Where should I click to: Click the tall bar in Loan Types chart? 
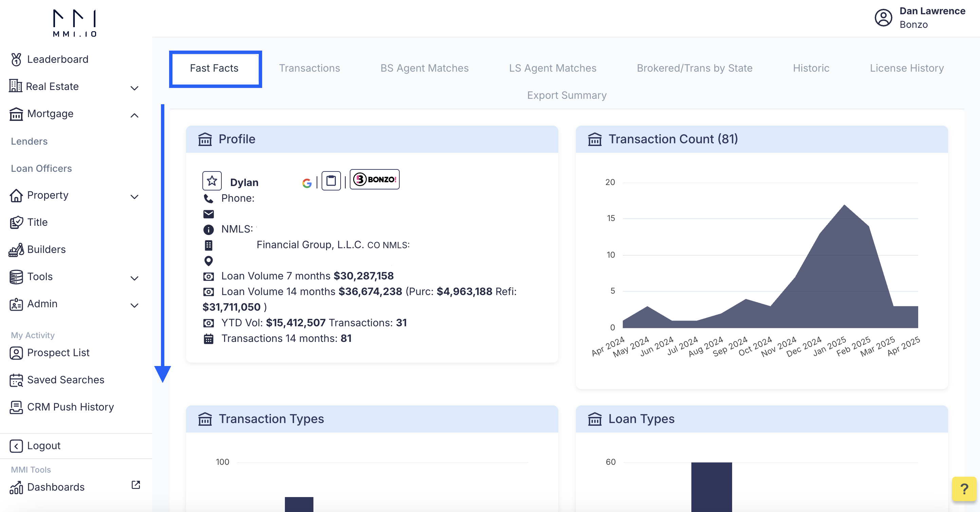(711, 487)
